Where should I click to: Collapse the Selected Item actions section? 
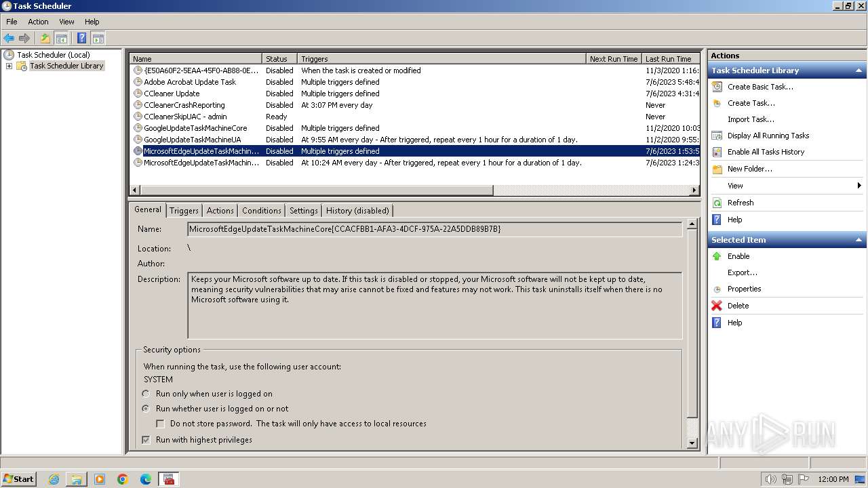click(859, 240)
